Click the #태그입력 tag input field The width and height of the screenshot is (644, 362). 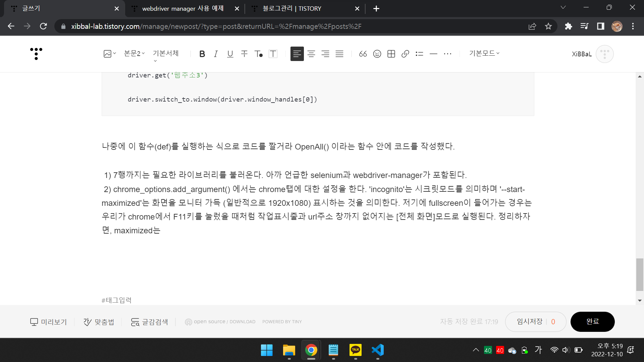coord(117,300)
